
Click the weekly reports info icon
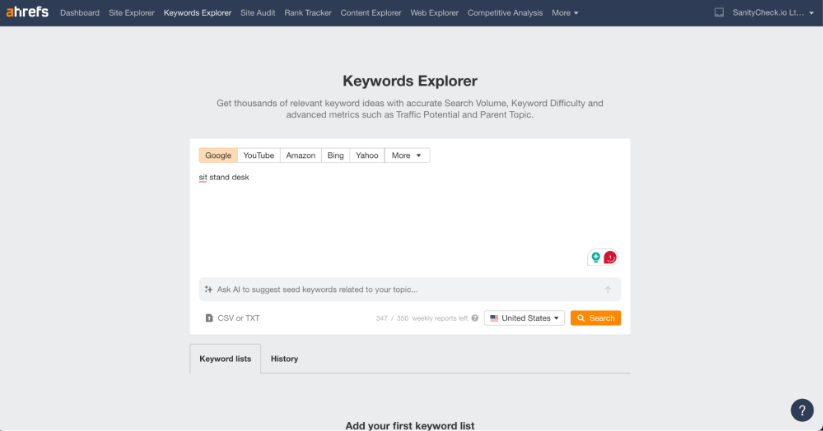pos(475,318)
